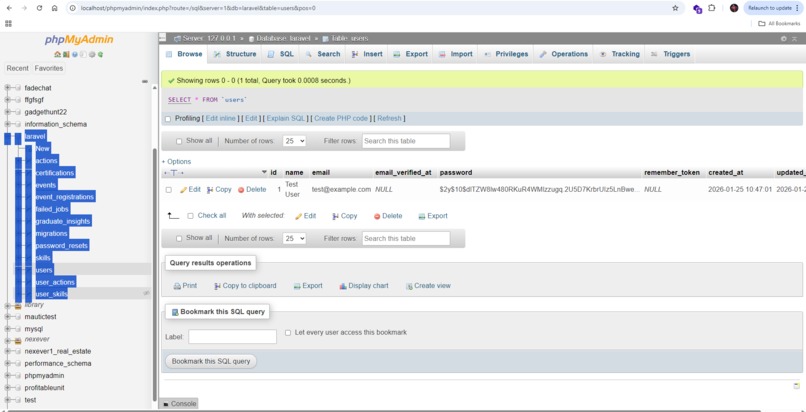The width and height of the screenshot is (806, 412).
Task: Expand the mysql database node
Action: point(8,329)
